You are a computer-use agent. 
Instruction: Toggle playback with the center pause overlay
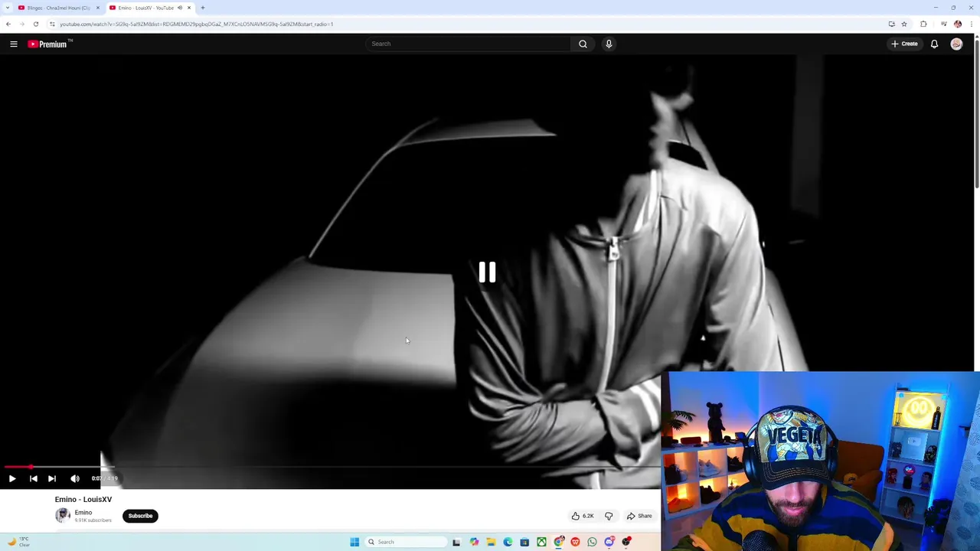pyautogui.click(x=487, y=272)
